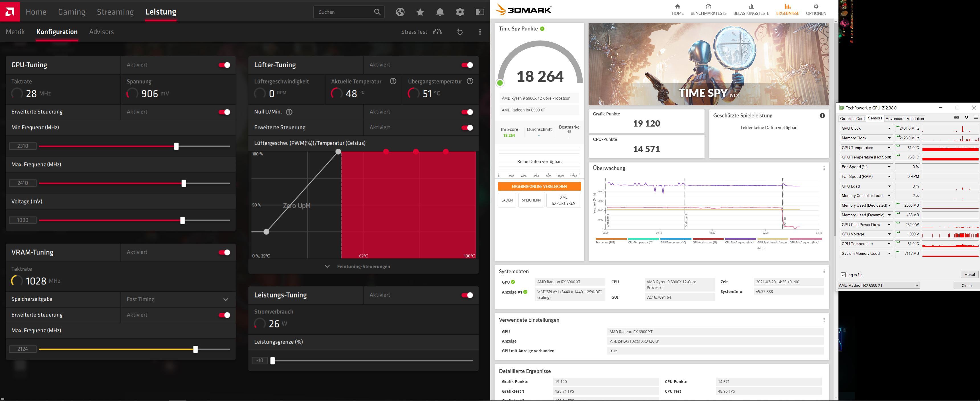Disable Leistungs-Tuning switch
Image resolution: width=980 pixels, height=401 pixels.
coord(467,295)
